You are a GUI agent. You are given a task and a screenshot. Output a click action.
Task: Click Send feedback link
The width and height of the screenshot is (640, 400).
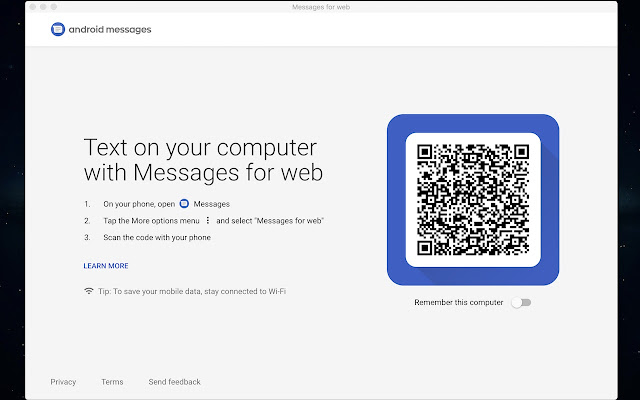(x=174, y=382)
